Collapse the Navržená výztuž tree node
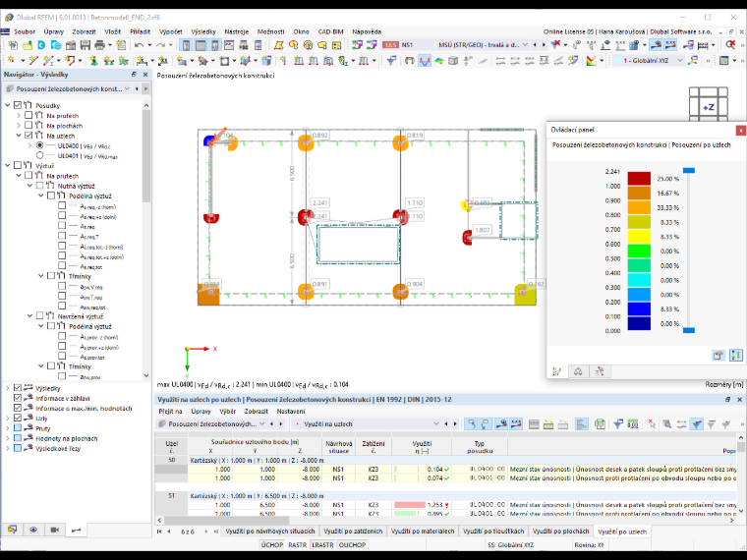747x560 pixels. pos(30,315)
